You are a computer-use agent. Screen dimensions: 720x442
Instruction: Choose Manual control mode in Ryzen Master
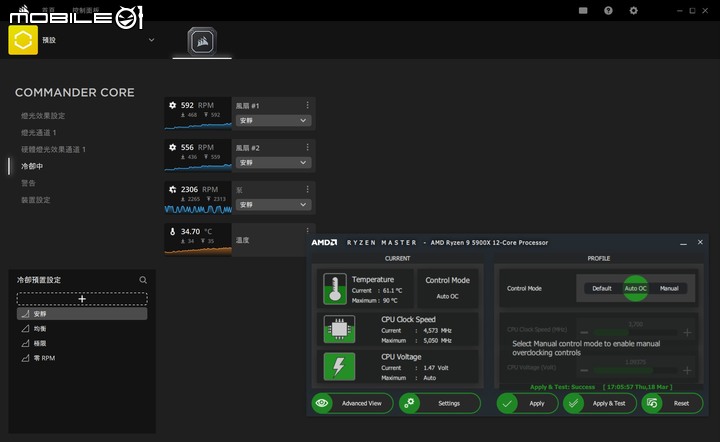click(x=669, y=288)
